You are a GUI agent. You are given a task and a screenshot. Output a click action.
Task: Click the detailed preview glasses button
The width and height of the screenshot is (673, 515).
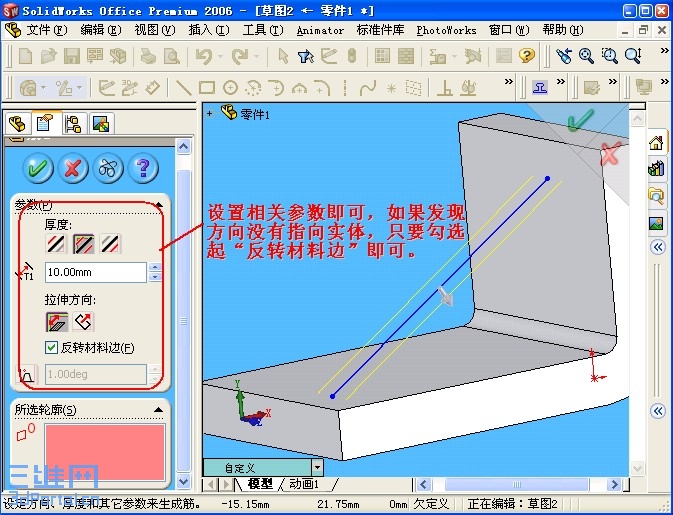108,168
